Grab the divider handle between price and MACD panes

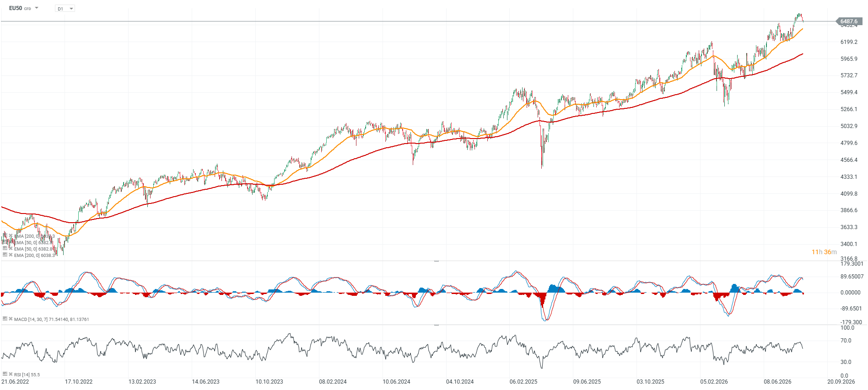tap(437, 261)
